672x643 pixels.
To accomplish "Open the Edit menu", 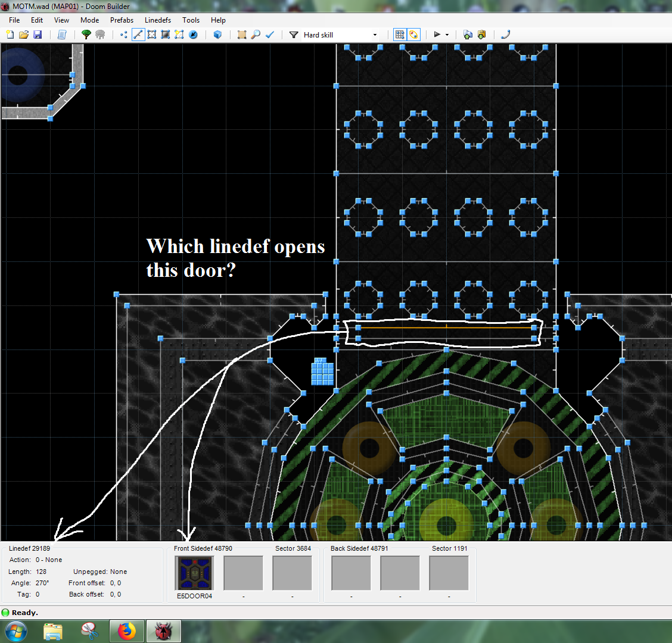I will point(37,20).
